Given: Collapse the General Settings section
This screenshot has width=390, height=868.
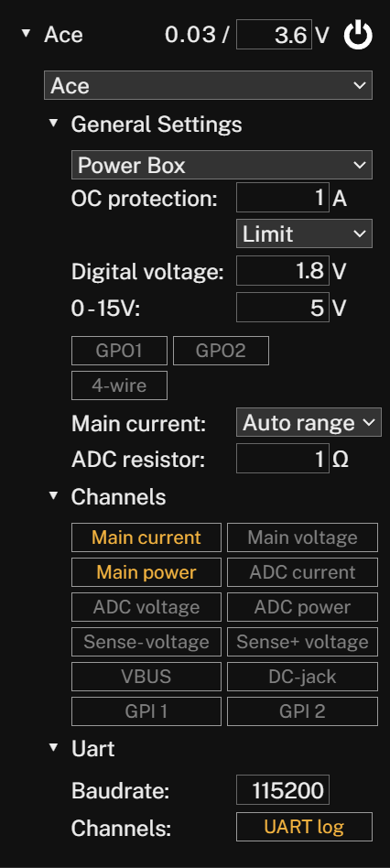Looking at the screenshot, I should tap(53, 123).
